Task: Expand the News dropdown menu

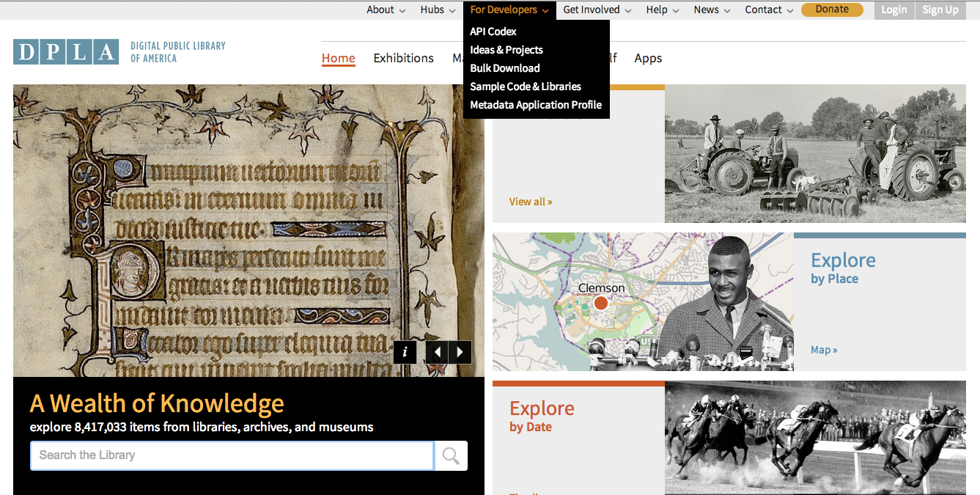Action: pyautogui.click(x=712, y=10)
